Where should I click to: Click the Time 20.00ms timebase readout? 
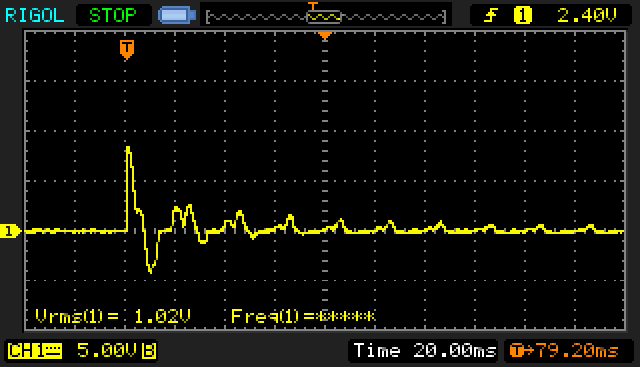click(x=424, y=351)
